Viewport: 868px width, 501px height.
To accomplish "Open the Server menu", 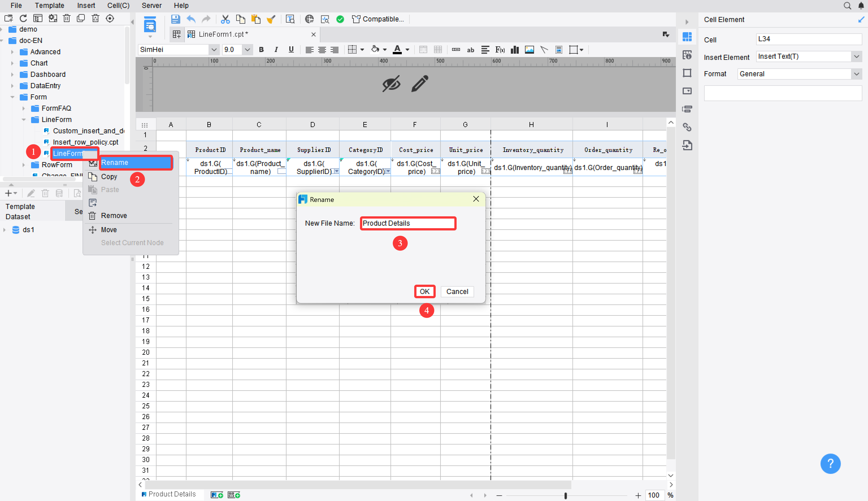I will click(151, 5).
